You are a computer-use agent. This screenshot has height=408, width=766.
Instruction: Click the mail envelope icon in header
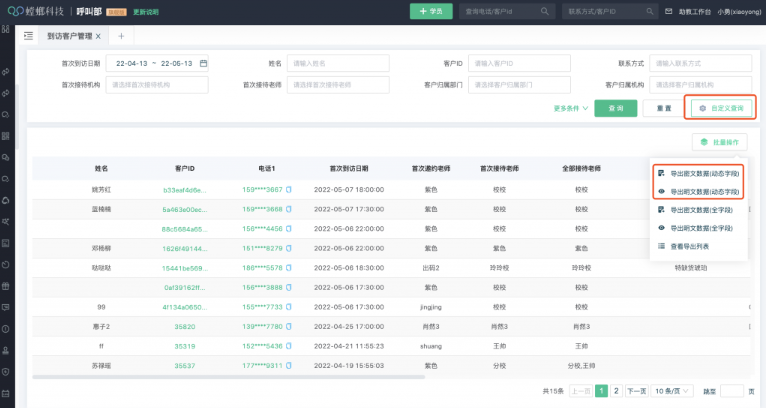pyautogui.click(x=668, y=11)
